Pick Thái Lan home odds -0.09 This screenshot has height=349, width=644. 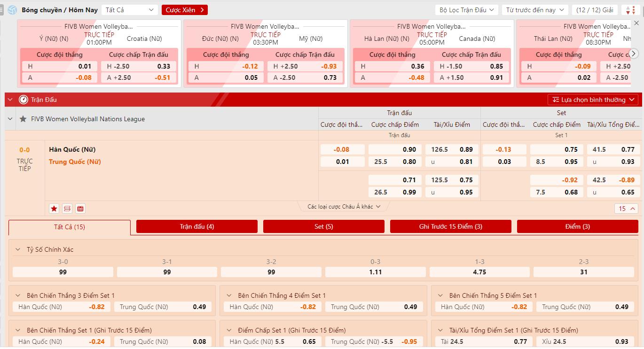pyautogui.click(x=559, y=66)
